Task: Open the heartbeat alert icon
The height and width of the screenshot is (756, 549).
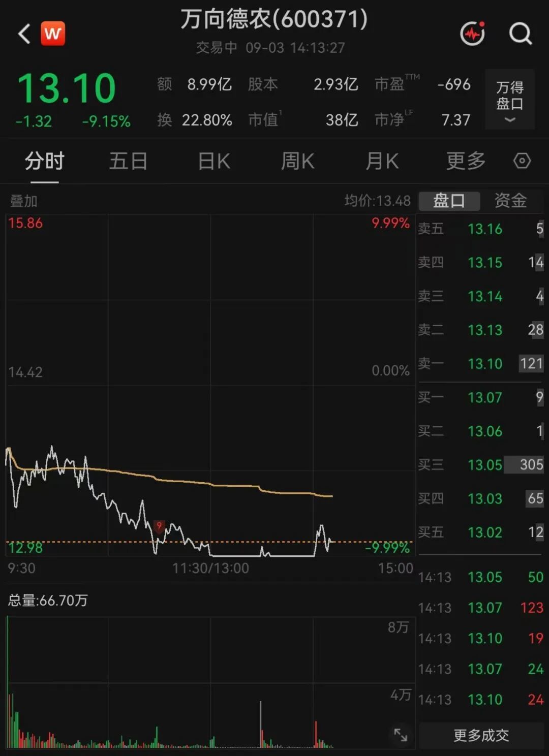Action: tap(473, 34)
